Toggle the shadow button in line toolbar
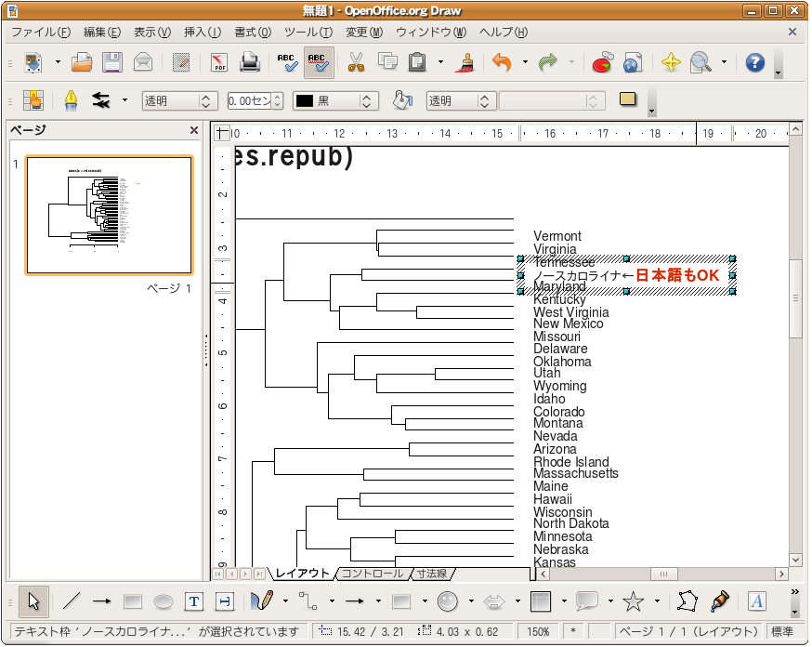Image resolution: width=812 pixels, height=647 pixels. point(629,100)
